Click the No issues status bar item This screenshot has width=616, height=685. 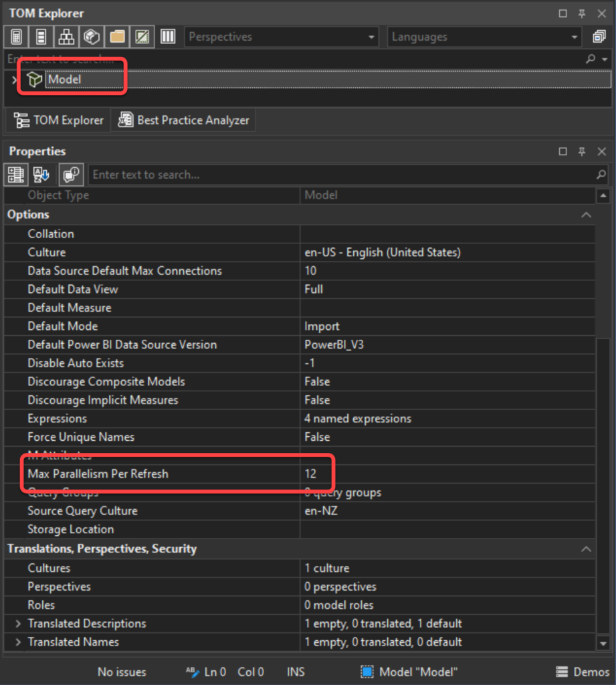click(x=121, y=672)
